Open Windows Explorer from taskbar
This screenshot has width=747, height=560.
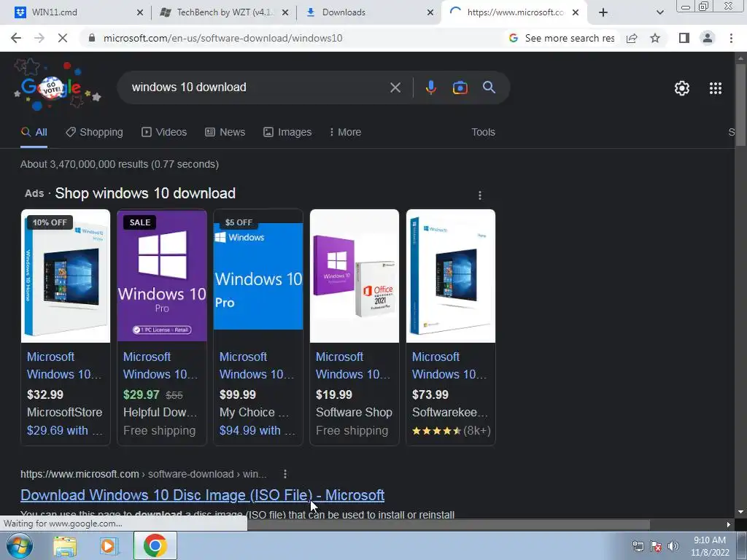pyautogui.click(x=65, y=545)
